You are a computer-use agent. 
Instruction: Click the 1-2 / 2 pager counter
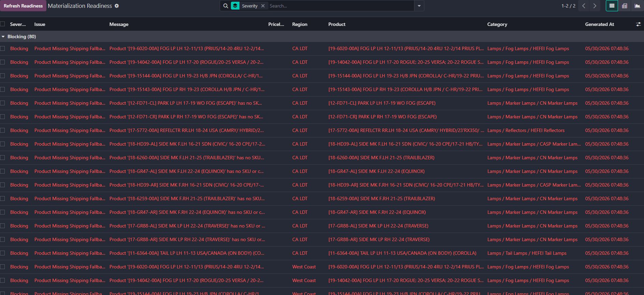(568, 6)
